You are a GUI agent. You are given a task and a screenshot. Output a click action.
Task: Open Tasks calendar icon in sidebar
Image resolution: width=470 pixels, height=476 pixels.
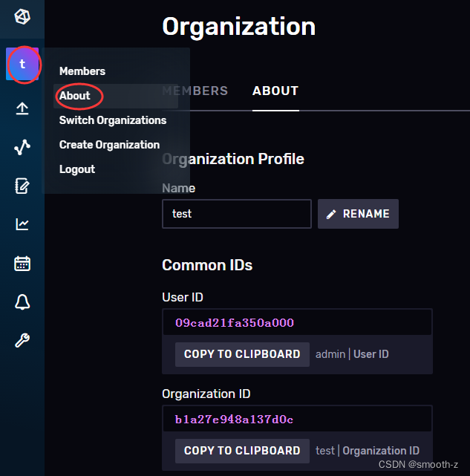pos(22,263)
